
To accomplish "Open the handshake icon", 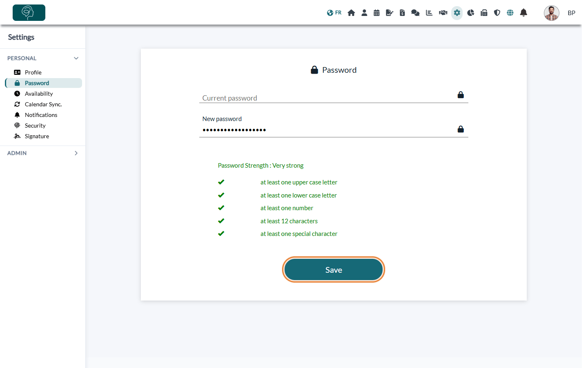I will (443, 13).
